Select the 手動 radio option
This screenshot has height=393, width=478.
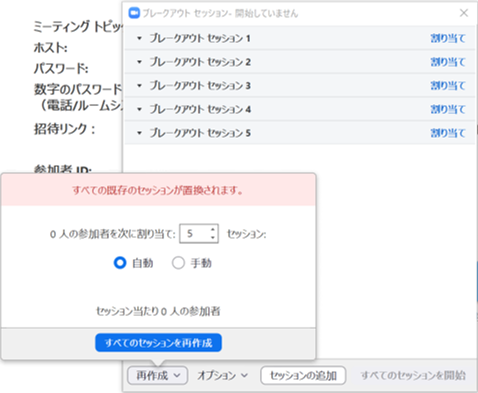(178, 263)
